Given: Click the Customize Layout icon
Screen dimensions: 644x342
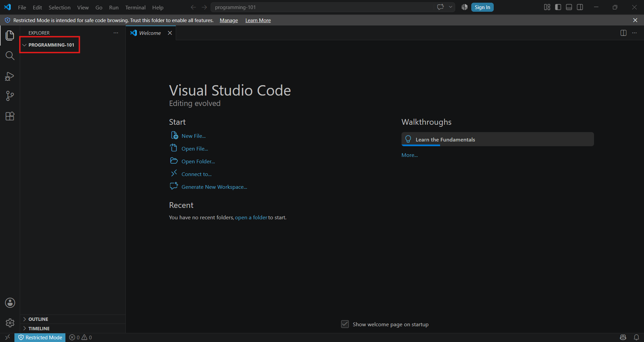Looking at the screenshot, I should pos(547,7).
